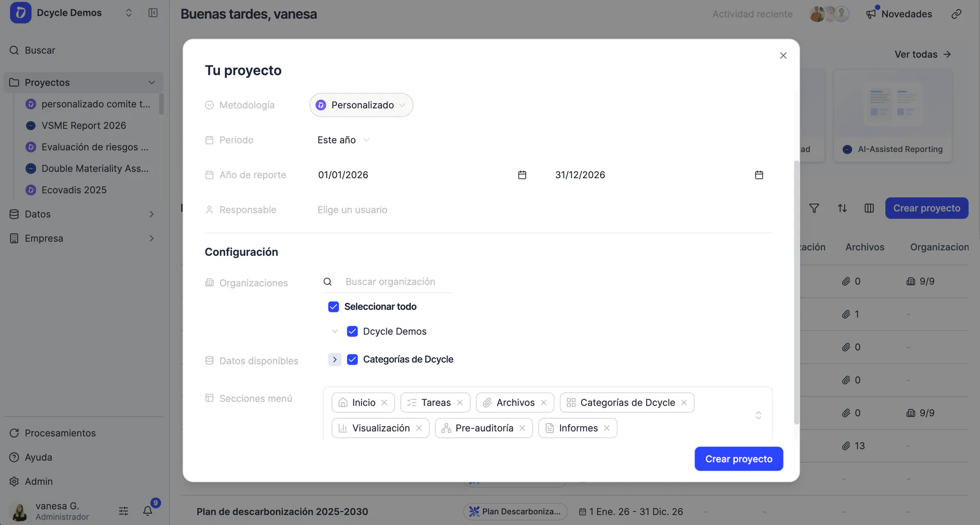Open the filter icon in projects table
980x525 pixels.
point(814,208)
